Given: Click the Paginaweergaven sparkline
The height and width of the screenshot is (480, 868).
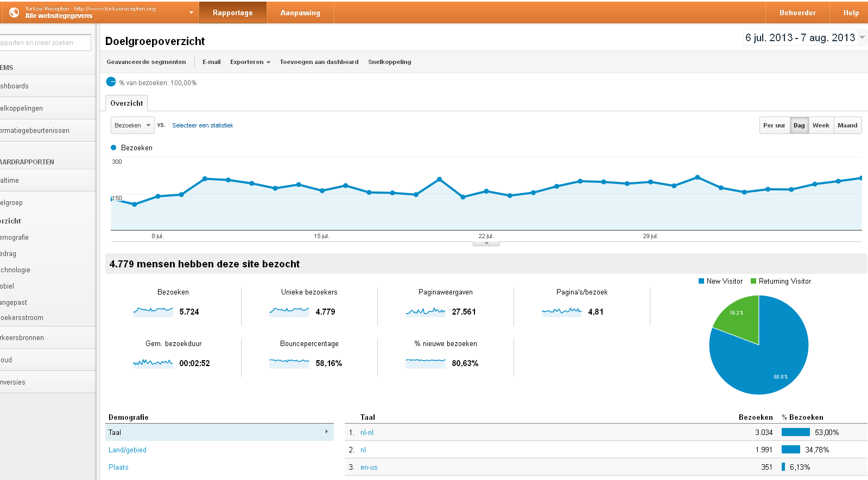Looking at the screenshot, I should point(426,311).
